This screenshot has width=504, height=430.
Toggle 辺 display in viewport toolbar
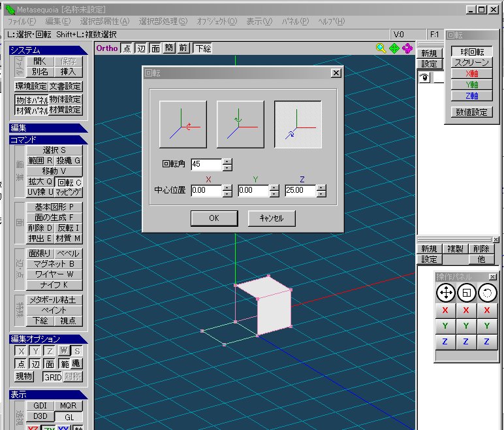[141, 48]
